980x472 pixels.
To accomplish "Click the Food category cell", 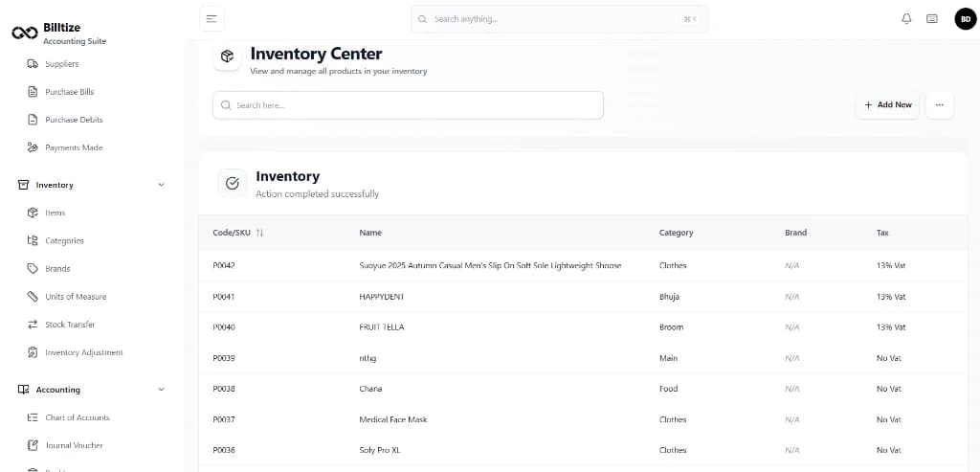I will coord(668,389).
